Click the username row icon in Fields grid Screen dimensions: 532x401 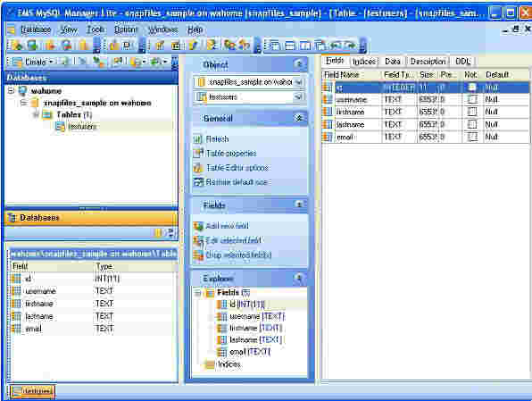point(328,100)
